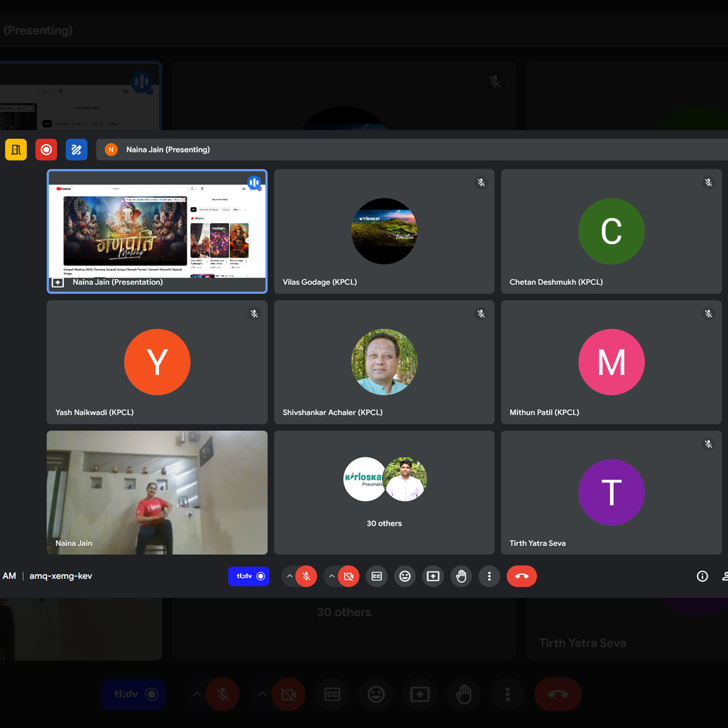This screenshot has width=728, height=728.
Task: Open the meeting details info icon
Action: tap(702, 576)
